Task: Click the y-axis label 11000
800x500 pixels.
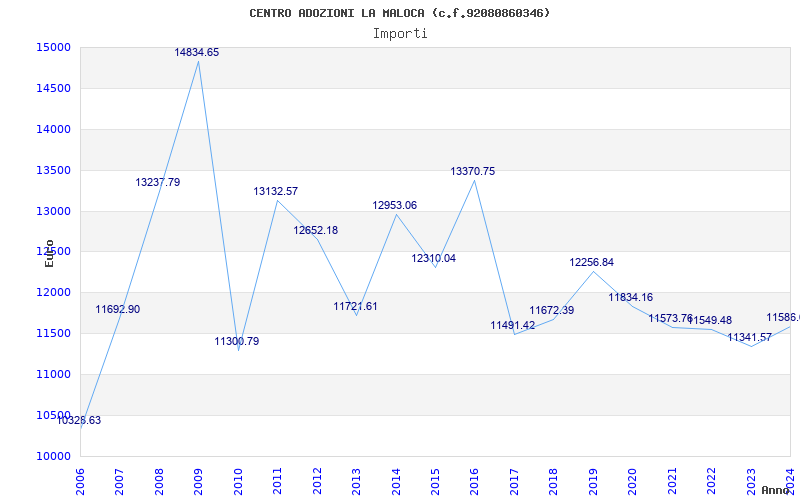Action: point(53,374)
